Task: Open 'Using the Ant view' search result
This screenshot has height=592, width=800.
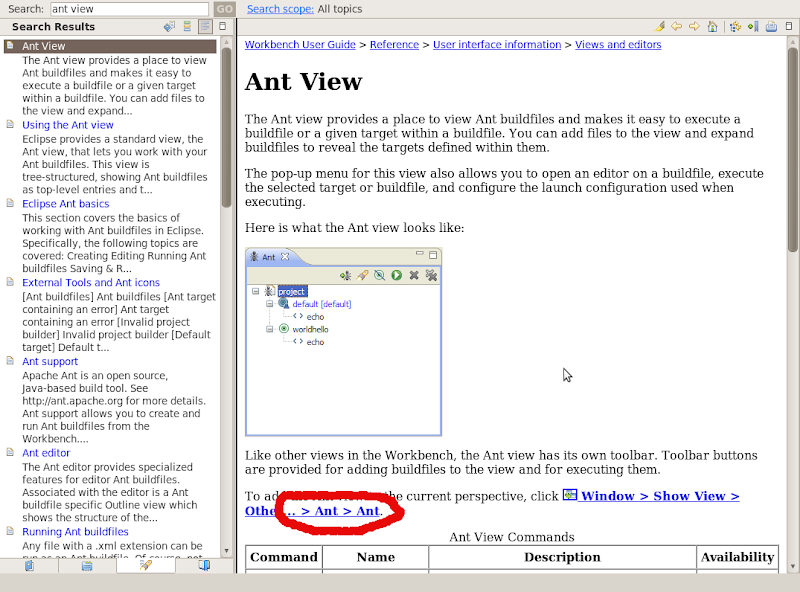Action: 67,125
